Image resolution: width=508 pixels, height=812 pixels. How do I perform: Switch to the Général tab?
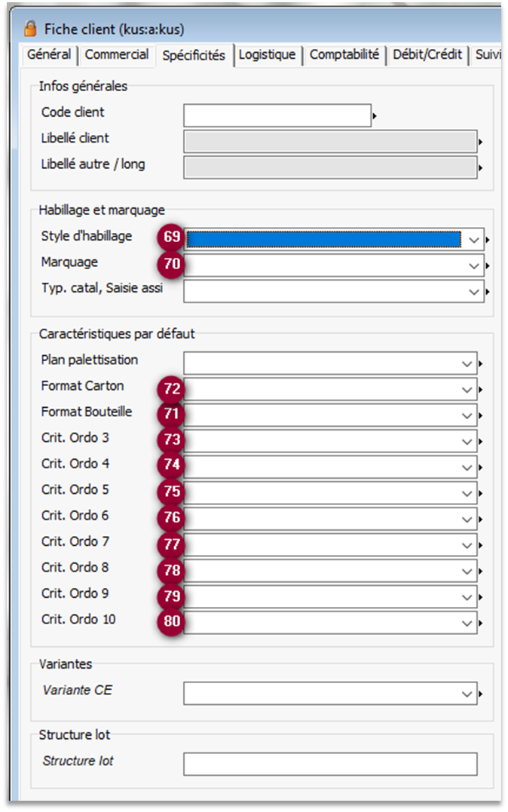click(x=49, y=54)
